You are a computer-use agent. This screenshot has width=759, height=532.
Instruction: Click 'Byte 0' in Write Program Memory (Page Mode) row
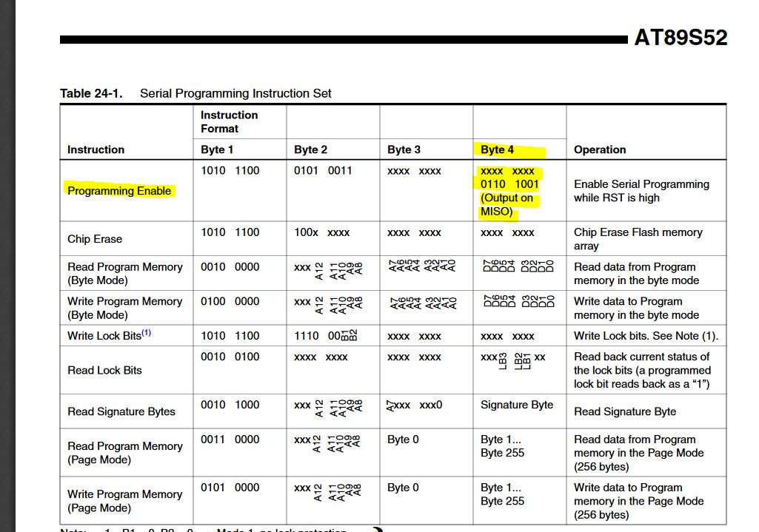[x=403, y=488]
